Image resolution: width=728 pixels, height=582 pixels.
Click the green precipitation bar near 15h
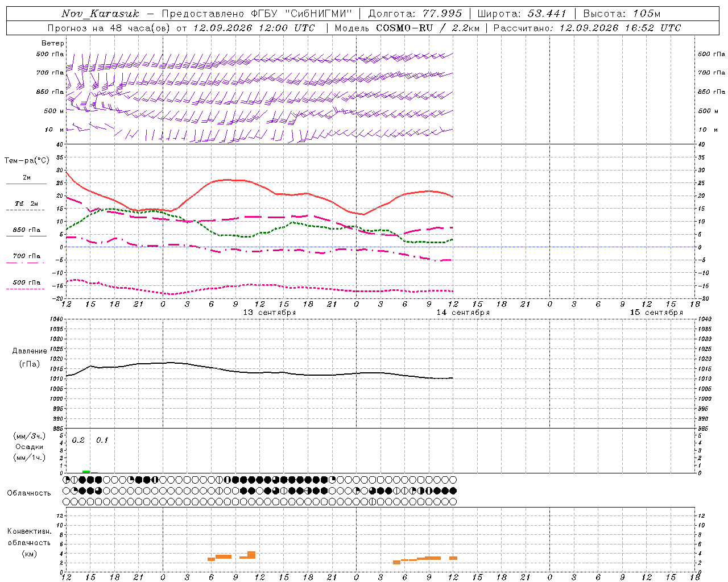[x=86, y=472]
